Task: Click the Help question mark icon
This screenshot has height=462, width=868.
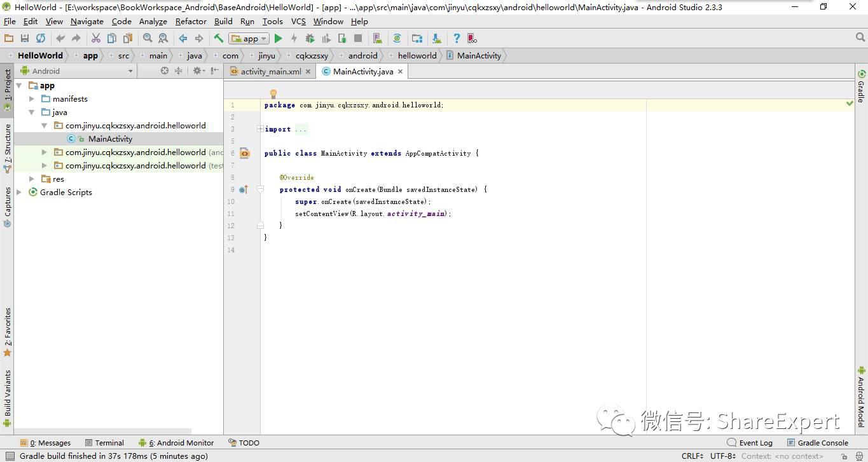Action: [x=456, y=39]
